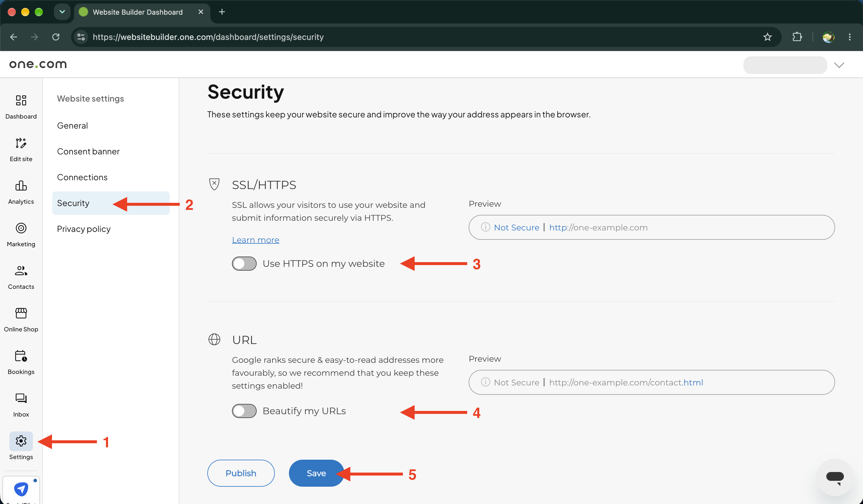Open the chat support bubble
The width and height of the screenshot is (863, 504).
[835, 477]
